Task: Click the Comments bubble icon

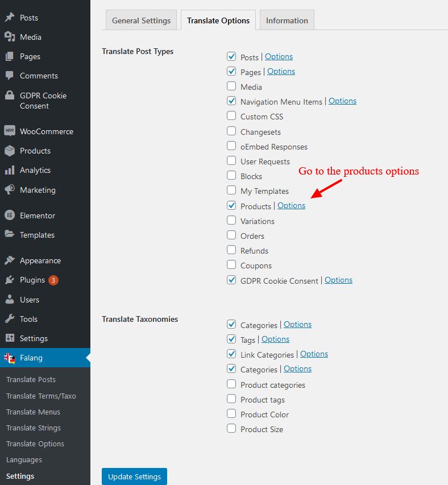Action: 10,76
